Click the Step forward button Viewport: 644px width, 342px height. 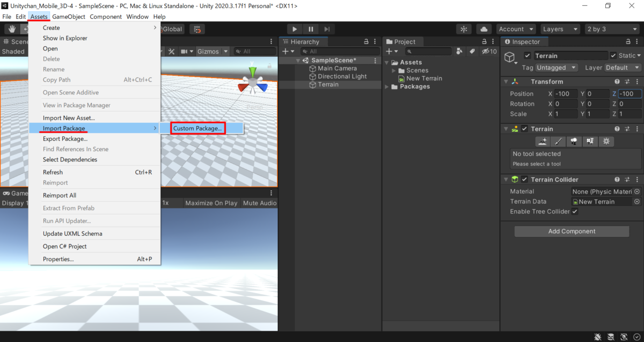(x=327, y=29)
